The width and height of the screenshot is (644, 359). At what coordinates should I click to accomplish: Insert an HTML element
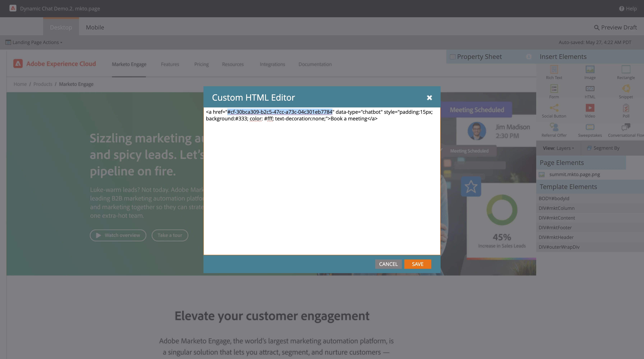pyautogui.click(x=590, y=89)
